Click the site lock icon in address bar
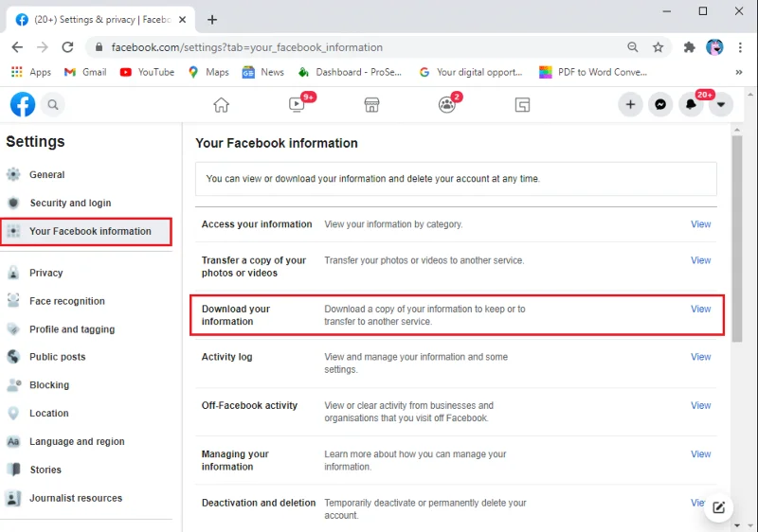The width and height of the screenshot is (758, 532). click(x=99, y=47)
